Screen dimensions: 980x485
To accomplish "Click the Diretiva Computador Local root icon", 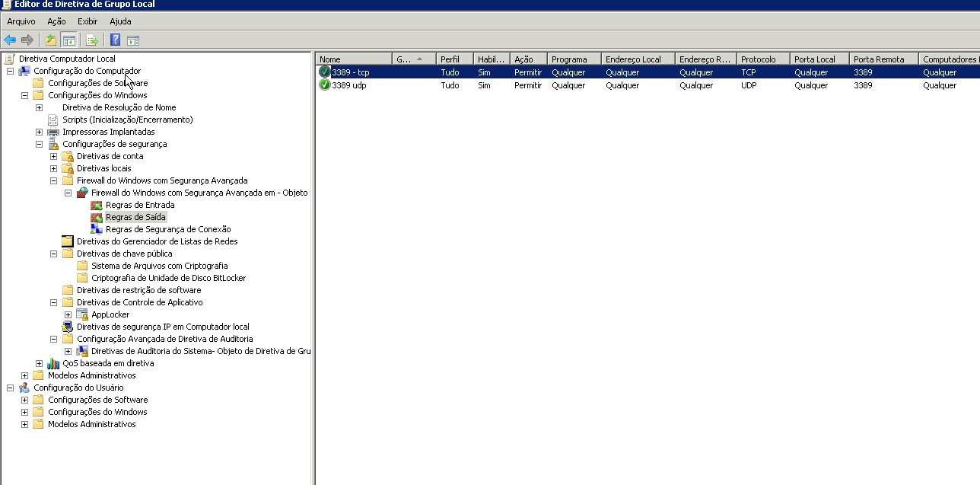I will point(9,59).
